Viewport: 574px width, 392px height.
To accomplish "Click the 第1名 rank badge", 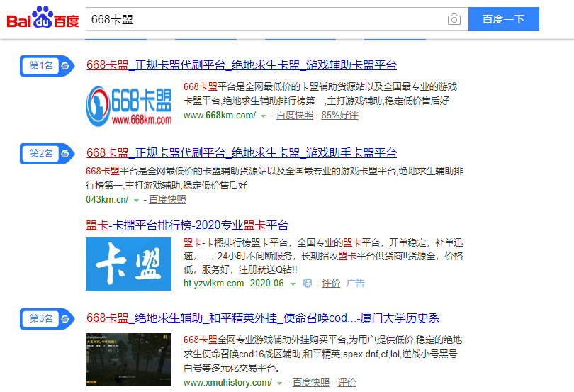I will (x=47, y=66).
